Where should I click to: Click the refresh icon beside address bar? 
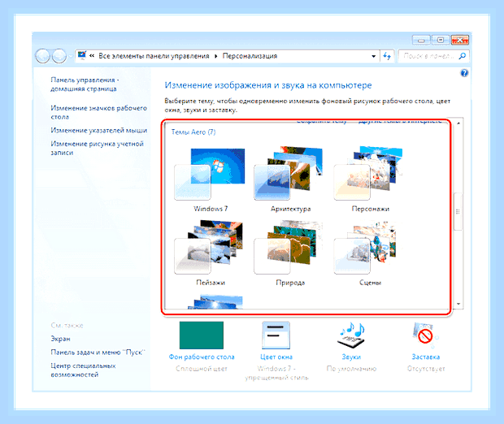387,56
